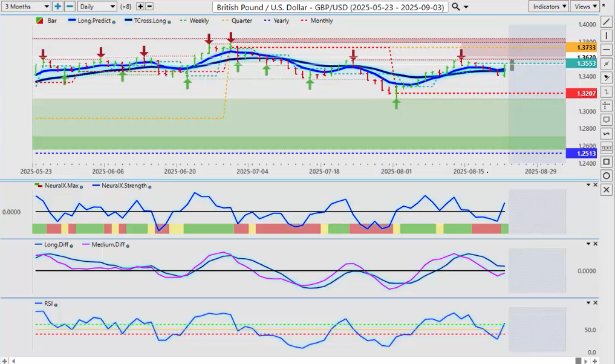Open the 3 Months time range dropdown
This screenshot has height=364, width=615.
26,6
